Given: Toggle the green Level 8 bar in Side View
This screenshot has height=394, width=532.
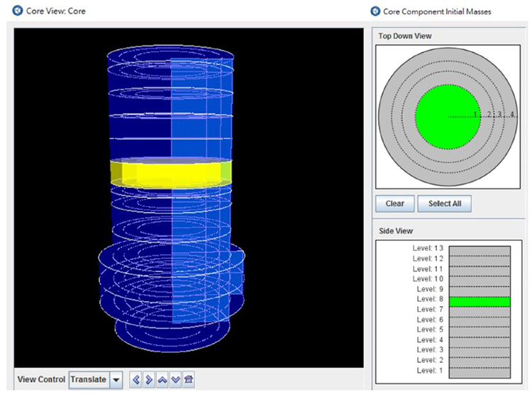Looking at the screenshot, I should tap(480, 301).
